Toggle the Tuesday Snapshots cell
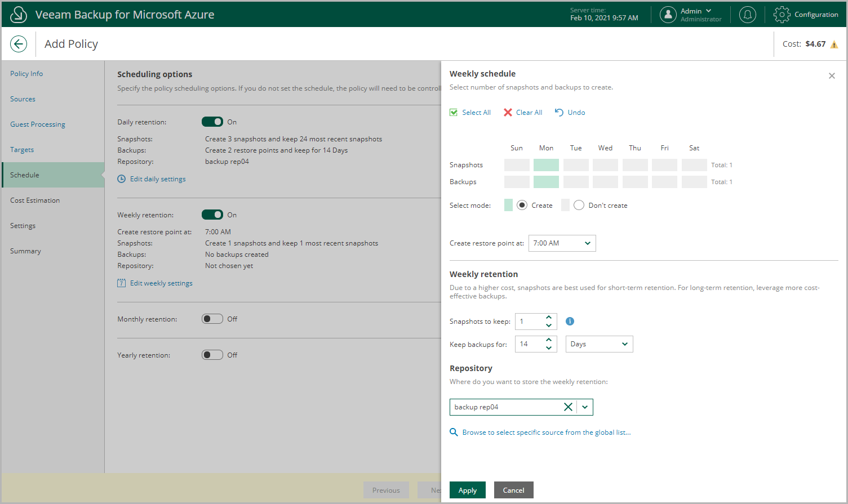 click(576, 165)
